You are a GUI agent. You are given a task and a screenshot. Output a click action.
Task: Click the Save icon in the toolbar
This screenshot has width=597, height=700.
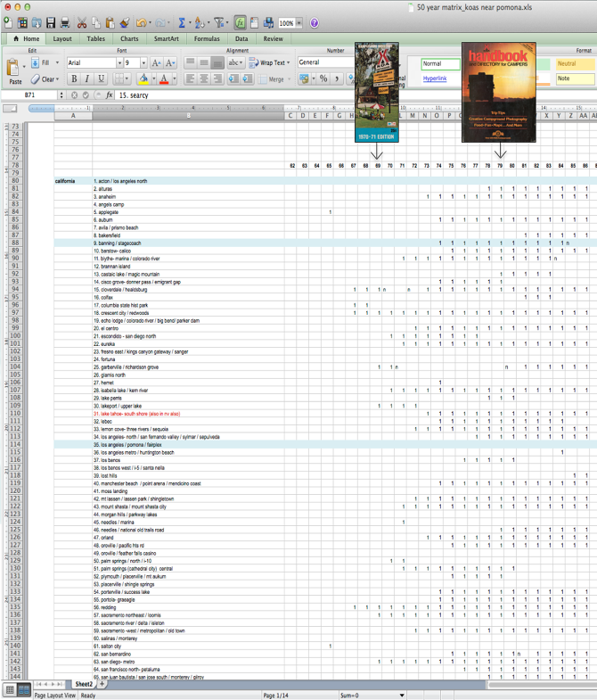[51, 22]
